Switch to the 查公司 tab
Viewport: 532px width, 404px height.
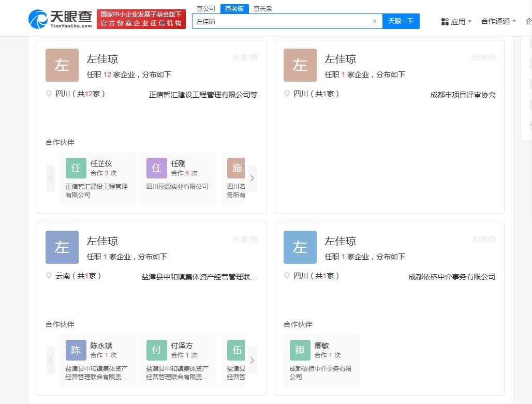206,9
